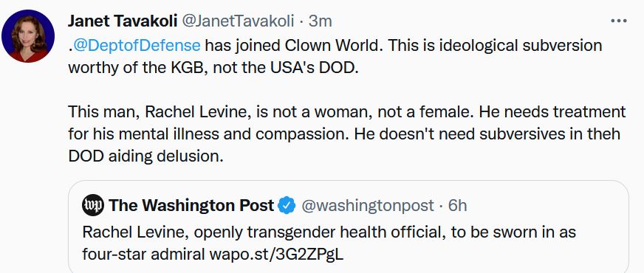Open the tweet via the 3m timestamp
Viewport: 644px width, 273px height.
pyautogui.click(x=320, y=21)
